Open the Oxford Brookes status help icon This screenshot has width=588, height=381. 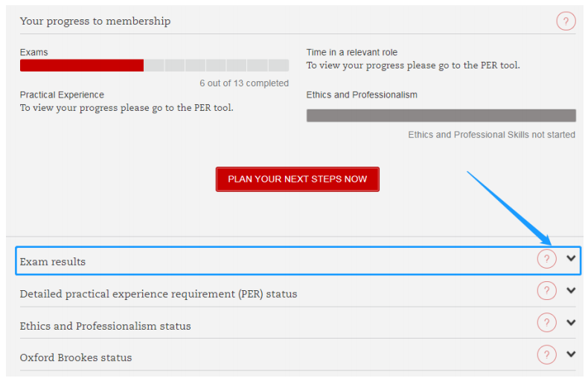pyautogui.click(x=546, y=354)
